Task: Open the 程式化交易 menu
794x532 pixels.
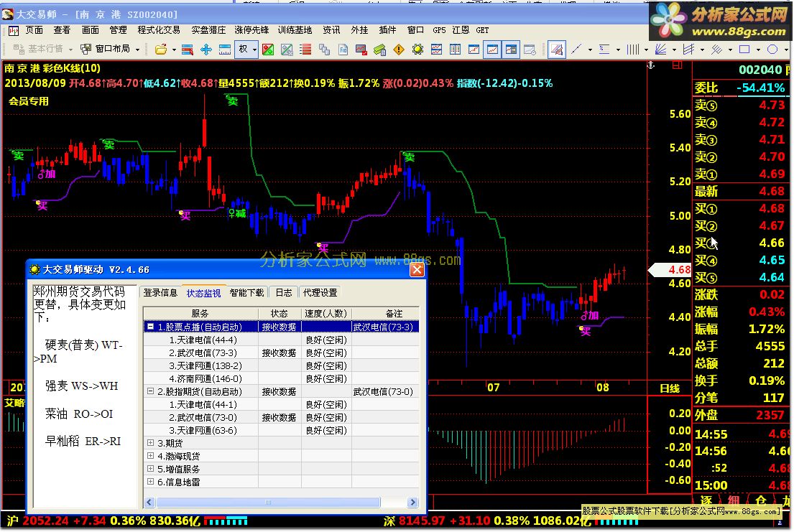Action: pyautogui.click(x=159, y=30)
